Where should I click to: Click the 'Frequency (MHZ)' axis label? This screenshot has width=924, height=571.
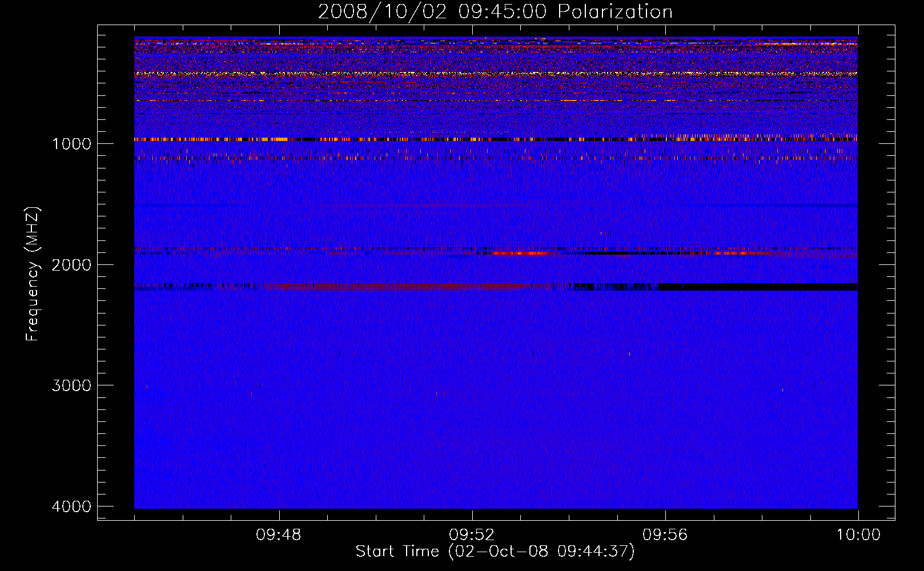pyautogui.click(x=33, y=274)
